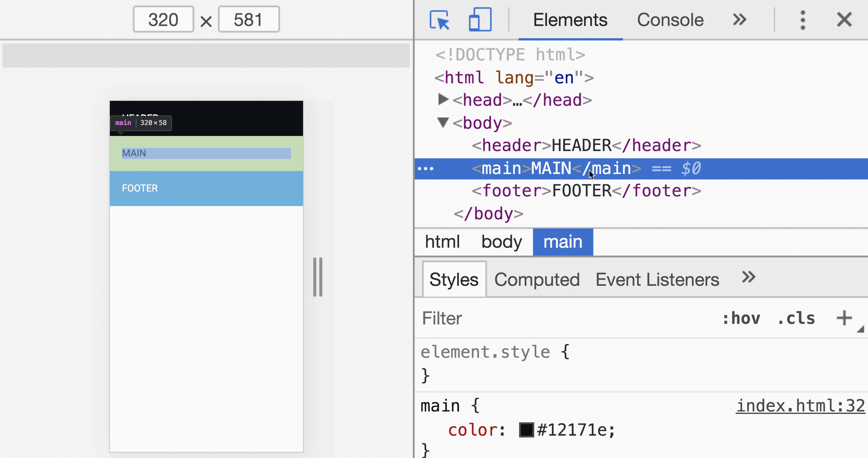Toggle highlight on main breadcrumb item

click(x=563, y=241)
